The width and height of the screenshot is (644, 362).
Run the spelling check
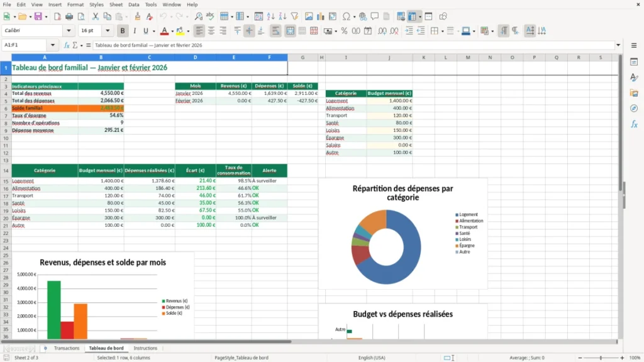[210, 16]
